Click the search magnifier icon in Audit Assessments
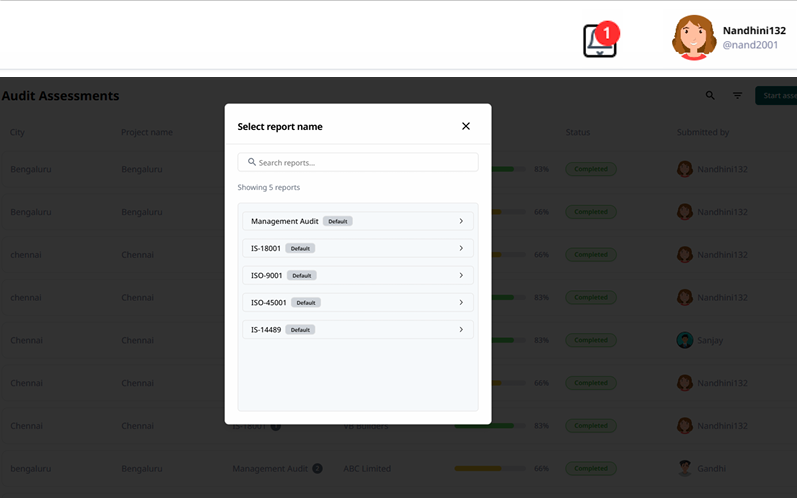 point(710,96)
